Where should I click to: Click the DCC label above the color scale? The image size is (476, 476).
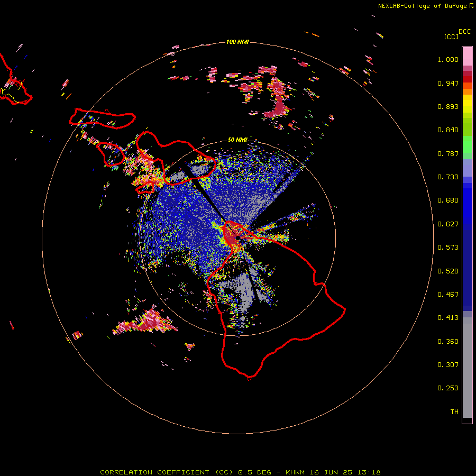464,32
